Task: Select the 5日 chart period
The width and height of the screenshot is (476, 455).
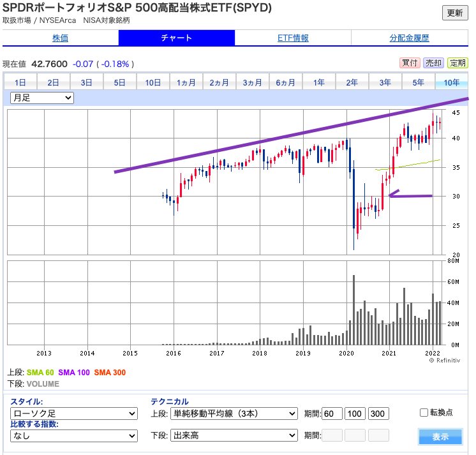Action: coord(120,82)
